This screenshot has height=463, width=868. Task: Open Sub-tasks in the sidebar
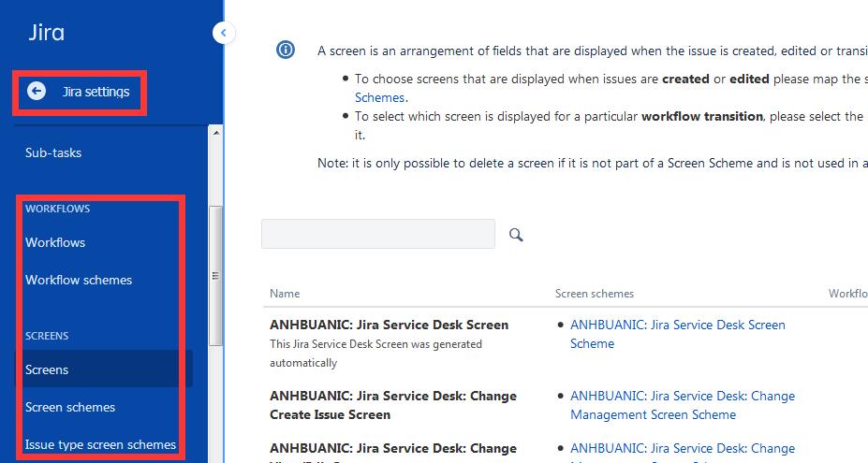(x=53, y=152)
